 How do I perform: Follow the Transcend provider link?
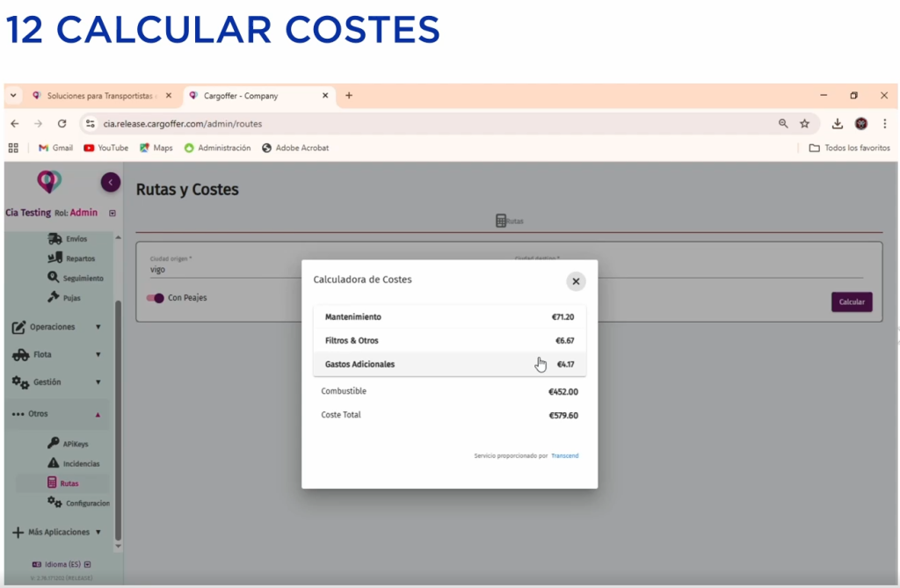point(564,455)
